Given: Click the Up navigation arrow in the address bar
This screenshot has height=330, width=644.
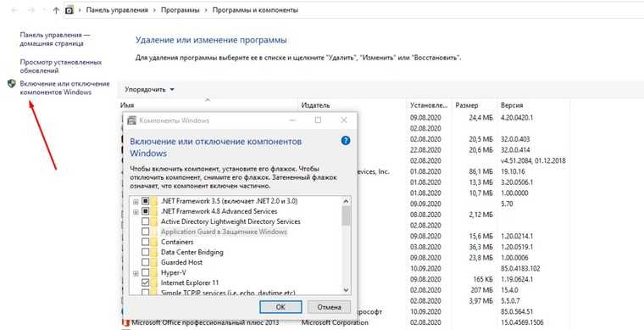Looking at the screenshot, I should (56, 10).
